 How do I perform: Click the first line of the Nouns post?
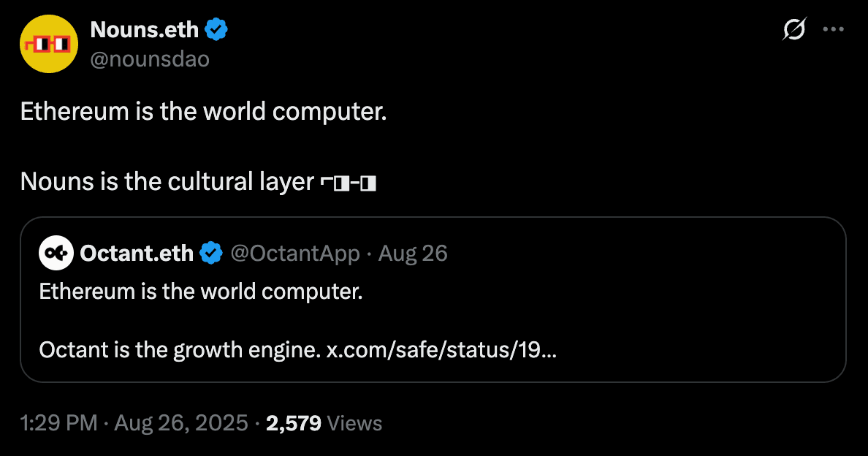coord(203,112)
